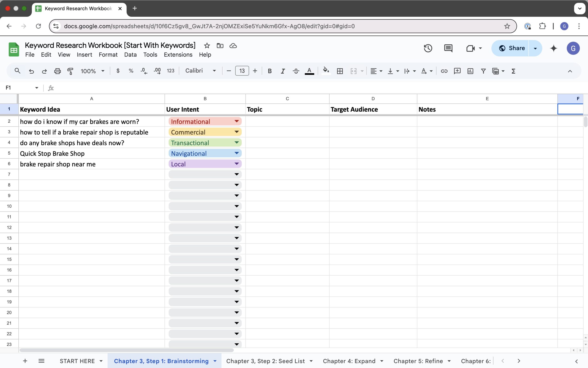588x368 pixels.
Task: Switch to Chapter 3, Step 2: Seed List tab
Action: pyautogui.click(x=265, y=361)
